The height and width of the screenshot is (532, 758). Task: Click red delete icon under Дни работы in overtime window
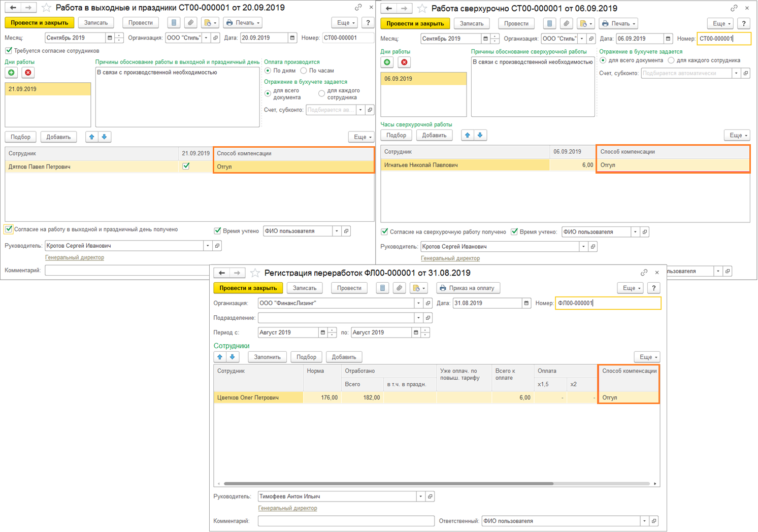pyautogui.click(x=404, y=62)
